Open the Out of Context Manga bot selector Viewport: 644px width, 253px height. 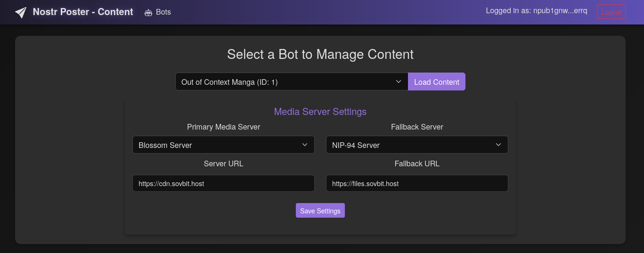[292, 82]
